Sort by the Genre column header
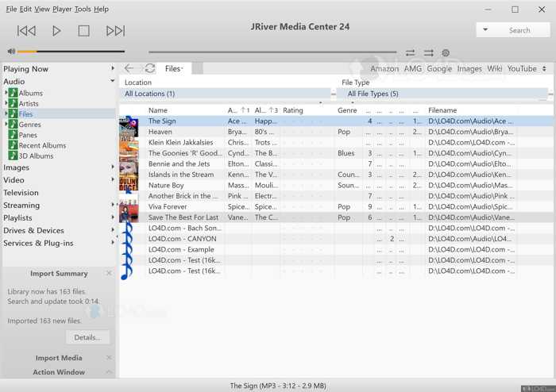The width and height of the screenshot is (556, 392). [x=347, y=110]
